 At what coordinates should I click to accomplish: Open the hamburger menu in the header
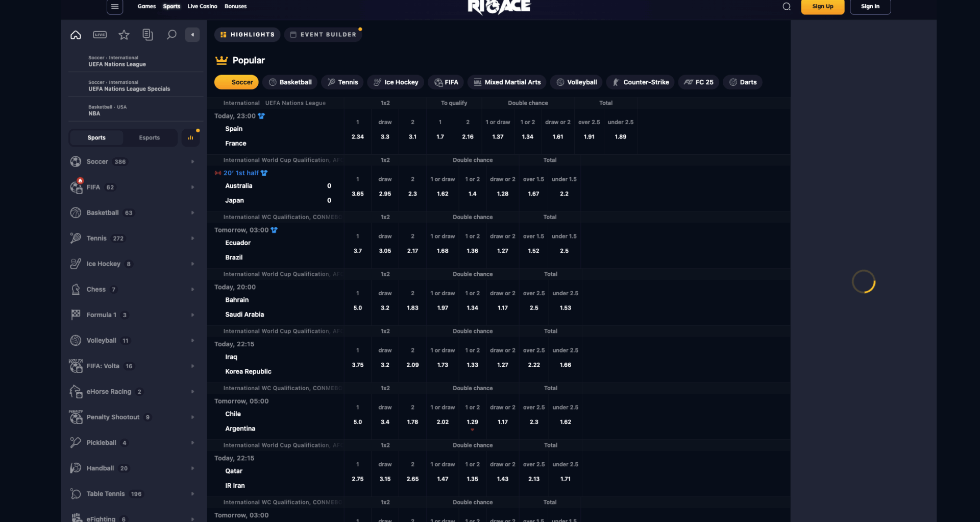coord(115,7)
